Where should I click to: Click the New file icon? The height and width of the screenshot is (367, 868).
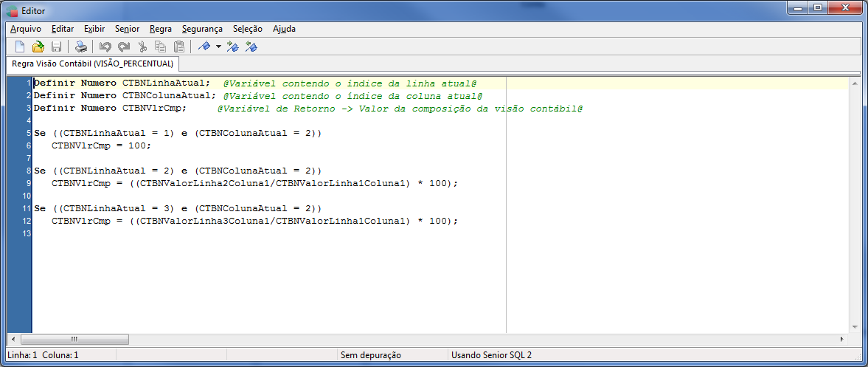[20, 47]
